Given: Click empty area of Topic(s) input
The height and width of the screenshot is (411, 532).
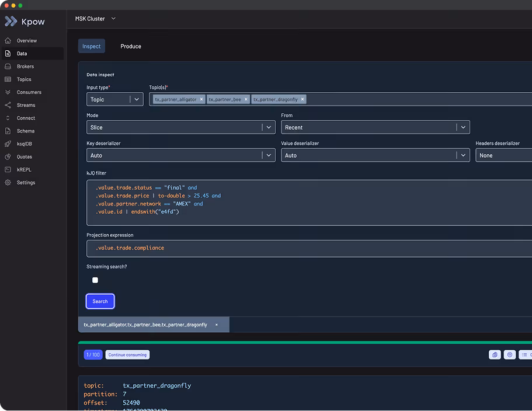Looking at the screenshot, I should click(x=419, y=99).
